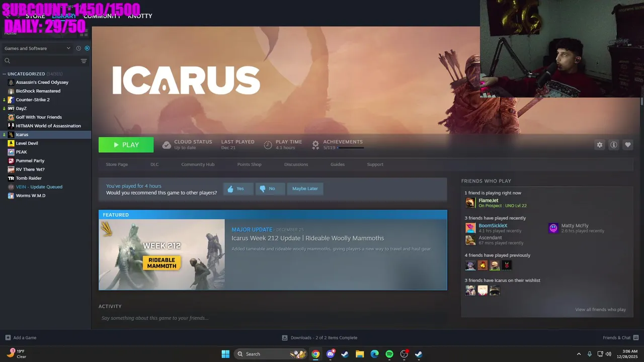Open Microsoft Edge from the taskbar
Screen dimensions: 644x362
[374, 354]
